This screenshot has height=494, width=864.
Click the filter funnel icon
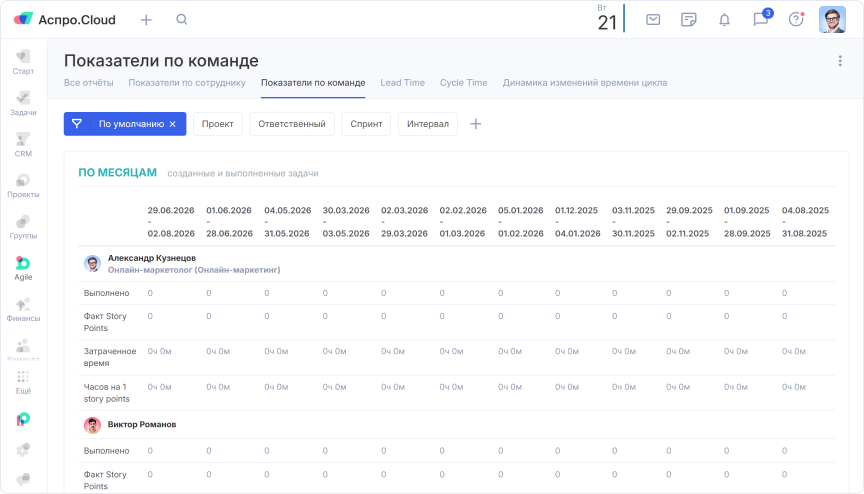click(x=77, y=124)
